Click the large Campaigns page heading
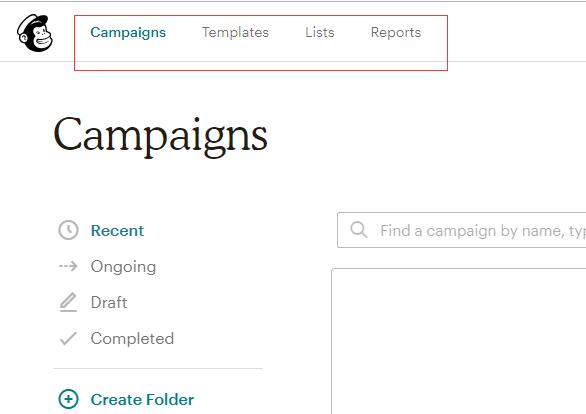 pos(161,136)
